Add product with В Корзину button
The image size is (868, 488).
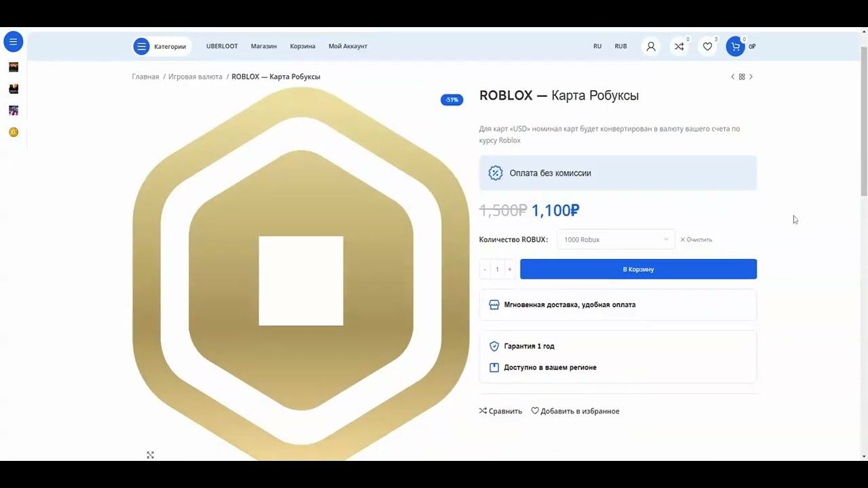638,269
